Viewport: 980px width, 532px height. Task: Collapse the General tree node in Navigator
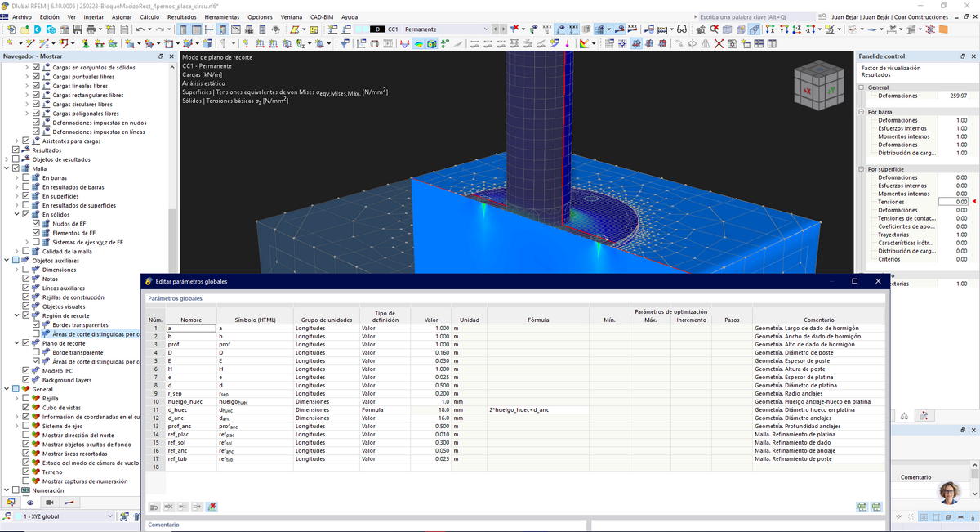point(6,389)
